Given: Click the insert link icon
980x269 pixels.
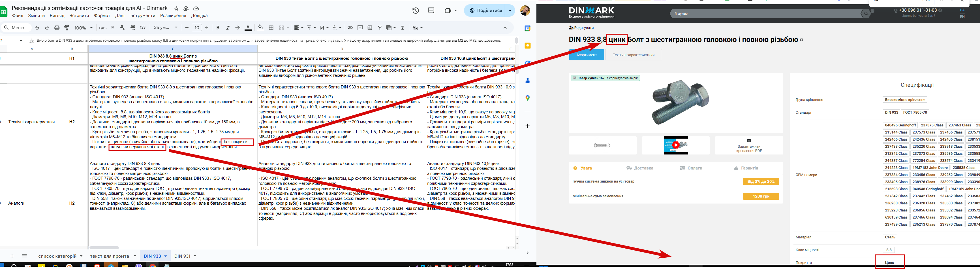Looking at the screenshot, I should click(x=350, y=28).
